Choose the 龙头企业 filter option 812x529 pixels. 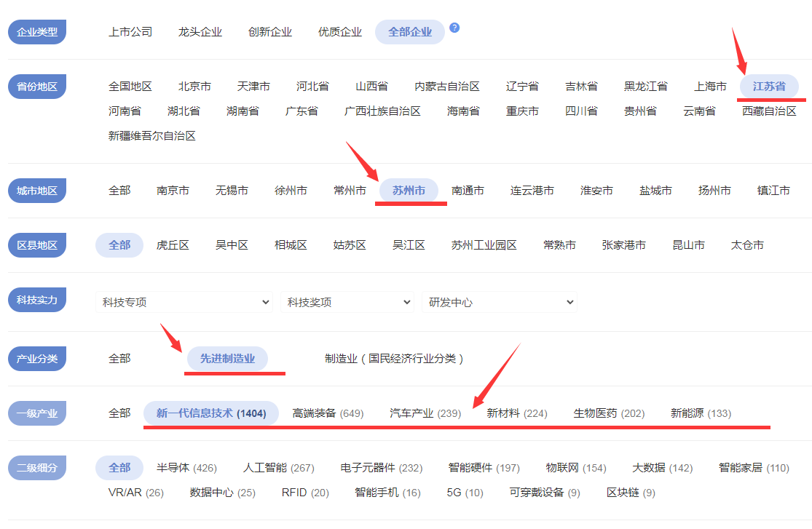[x=200, y=32]
